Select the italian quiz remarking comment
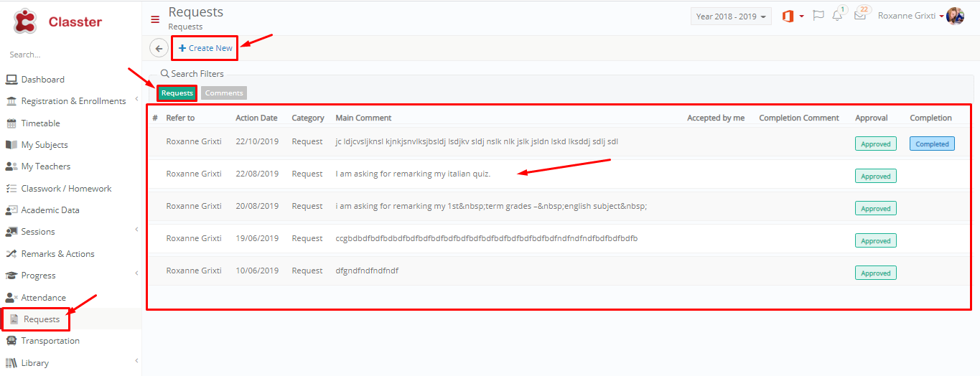 pos(413,174)
